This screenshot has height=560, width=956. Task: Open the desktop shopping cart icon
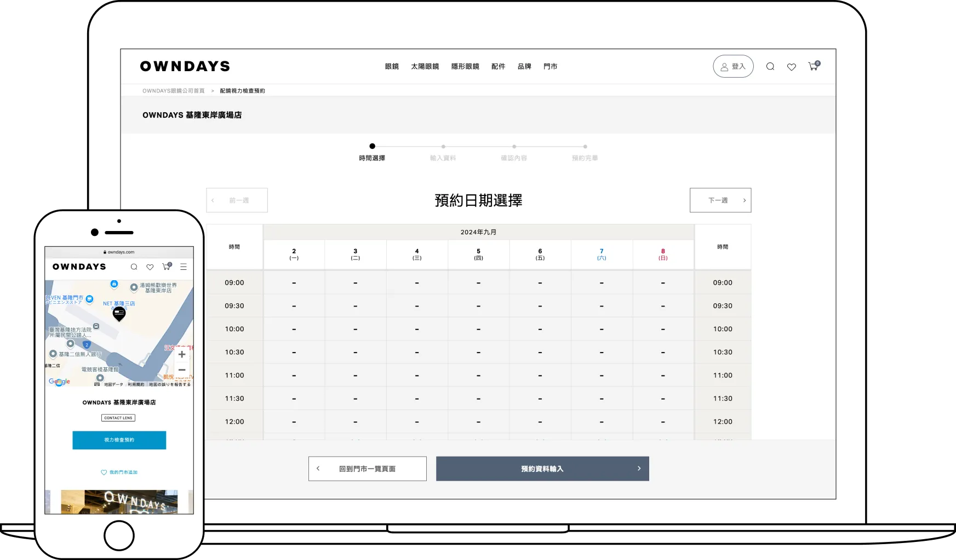[813, 67]
